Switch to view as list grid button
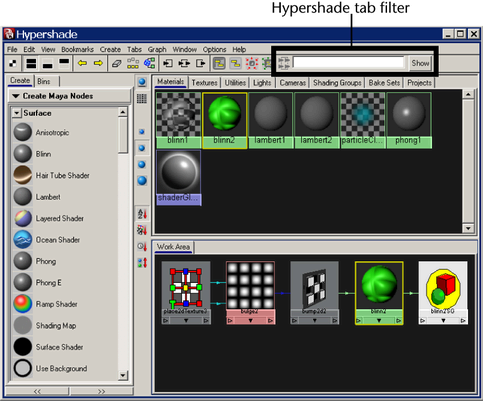 click(142, 98)
